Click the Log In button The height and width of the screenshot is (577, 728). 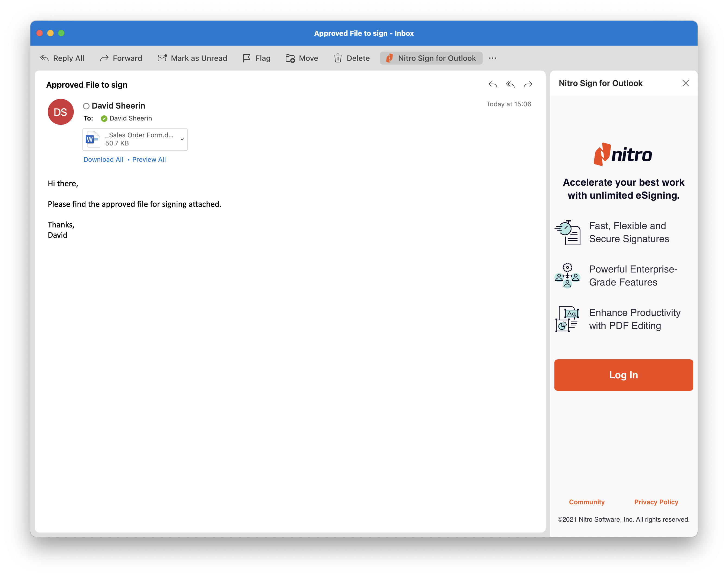[x=623, y=375]
